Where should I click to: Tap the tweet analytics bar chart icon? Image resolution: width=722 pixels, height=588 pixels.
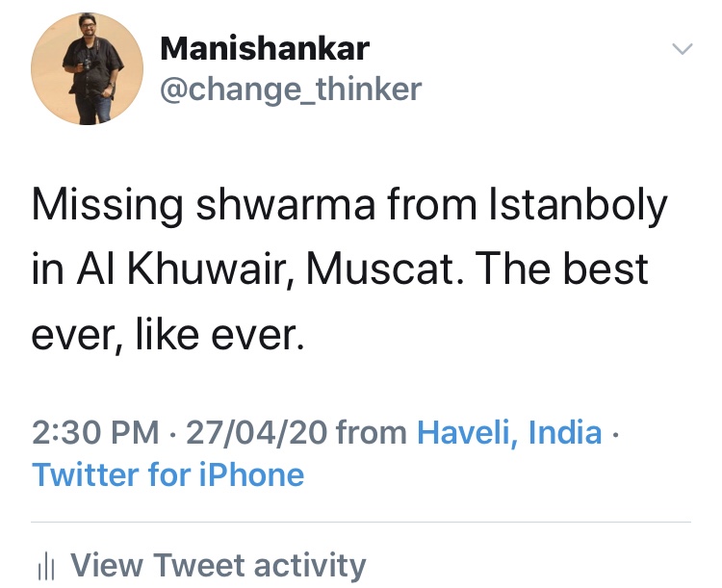point(44,566)
